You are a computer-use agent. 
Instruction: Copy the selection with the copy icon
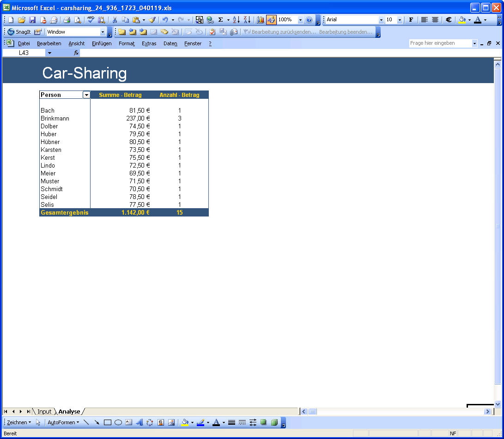tap(125, 20)
